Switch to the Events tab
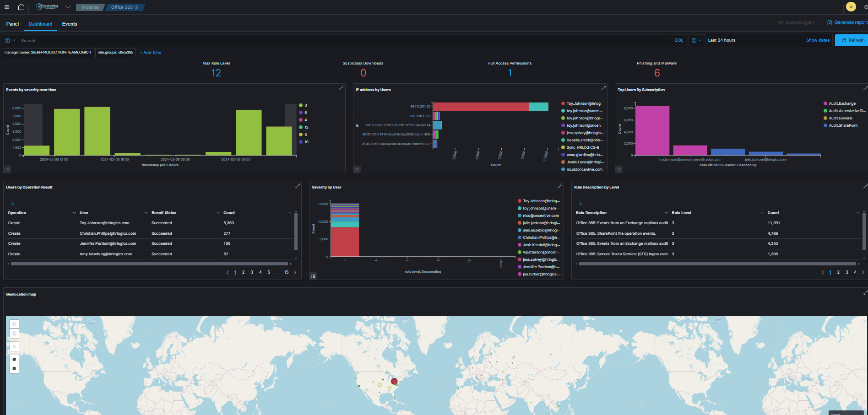Image resolution: width=868 pixels, height=415 pixels. [70, 24]
